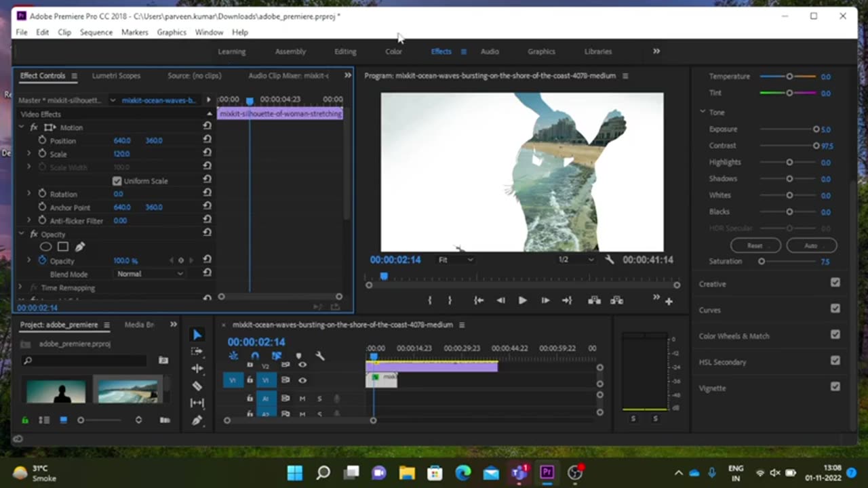Toggle Creative section checkbox
The width and height of the screenshot is (868, 488).
835,283
